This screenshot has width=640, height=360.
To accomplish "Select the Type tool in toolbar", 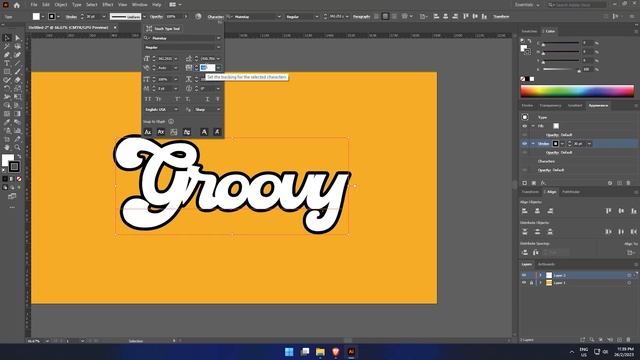I will pos(7,63).
